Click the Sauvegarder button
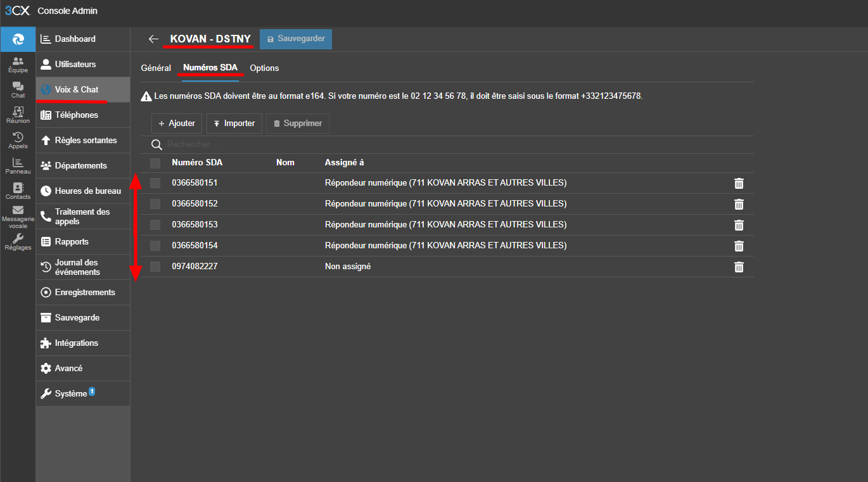Screen dimensions: 868x482 (296, 39)
